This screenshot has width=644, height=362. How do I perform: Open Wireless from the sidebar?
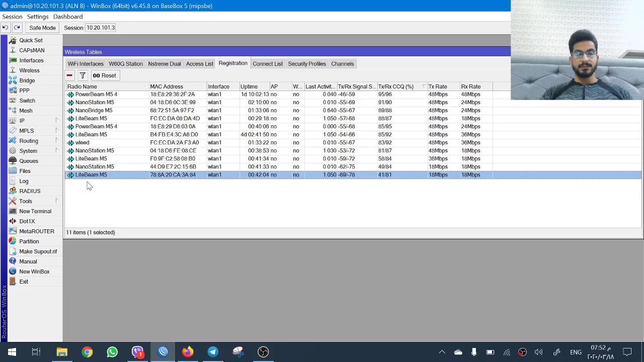pyautogui.click(x=29, y=70)
